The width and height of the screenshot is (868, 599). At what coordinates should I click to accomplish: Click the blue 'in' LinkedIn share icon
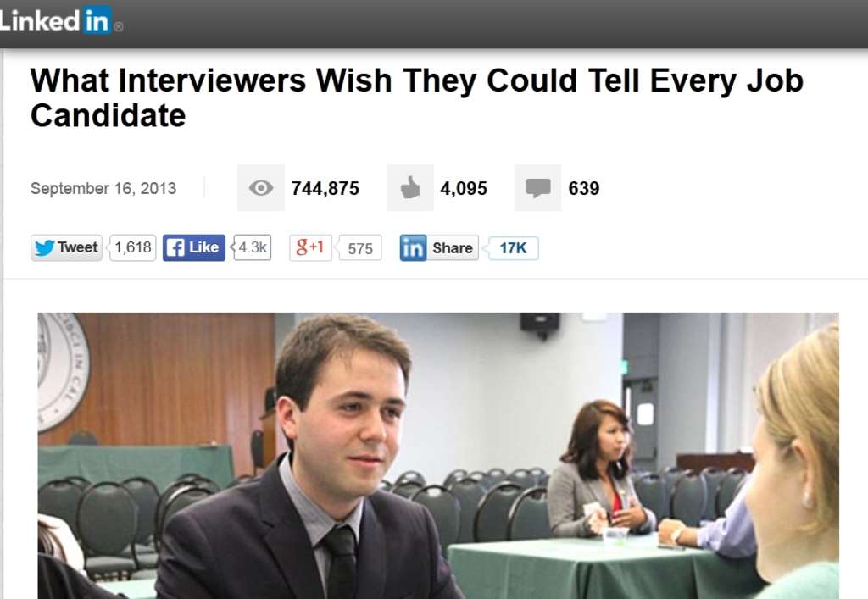pos(413,247)
